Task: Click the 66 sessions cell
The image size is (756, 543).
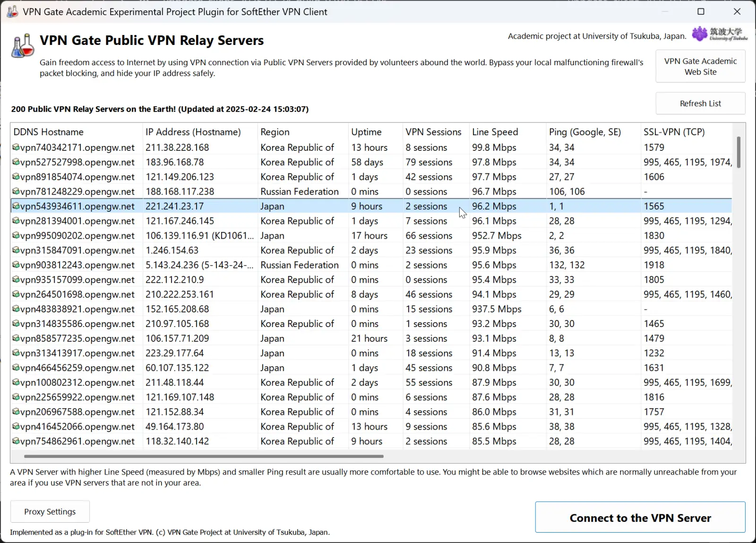Action: (x=429, y=235)
